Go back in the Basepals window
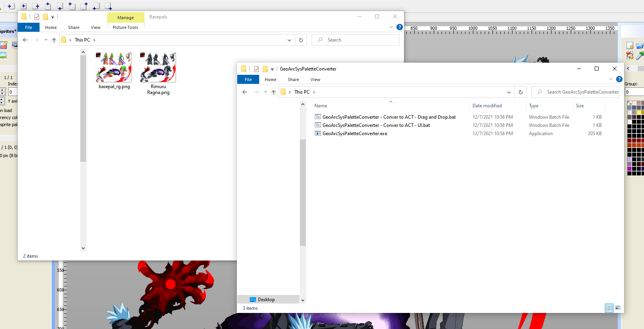 [25, 40]
